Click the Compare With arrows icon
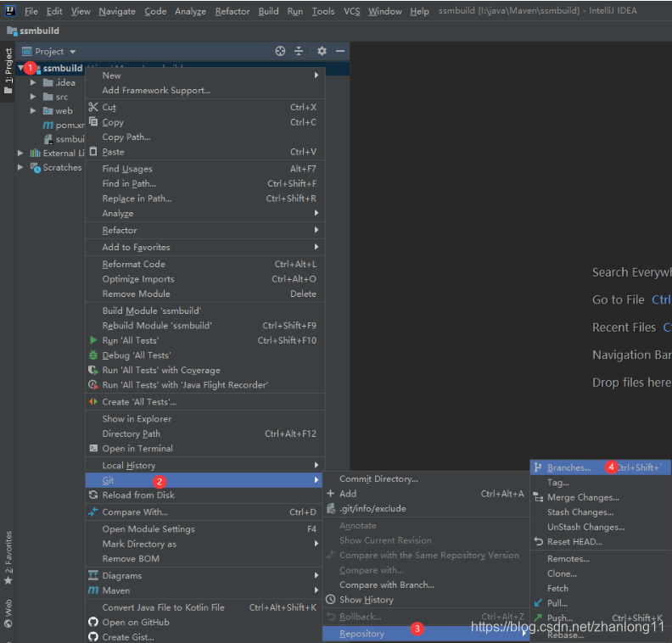 point(93,512)
